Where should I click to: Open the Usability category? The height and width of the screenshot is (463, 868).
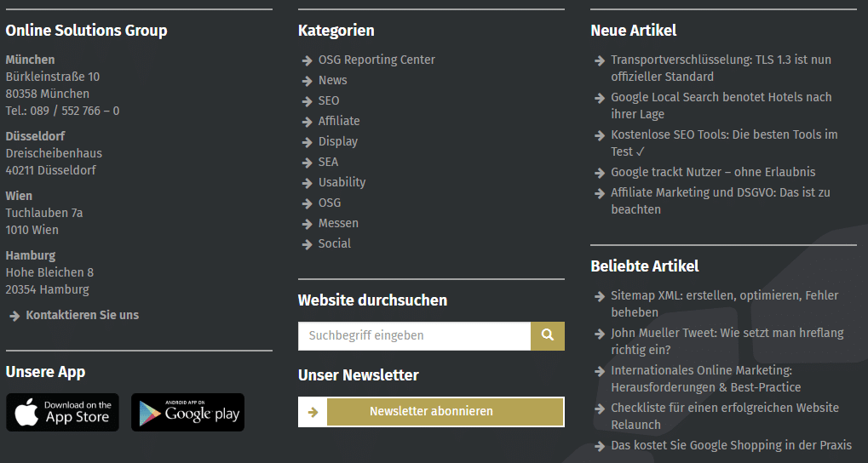(342, 182)
